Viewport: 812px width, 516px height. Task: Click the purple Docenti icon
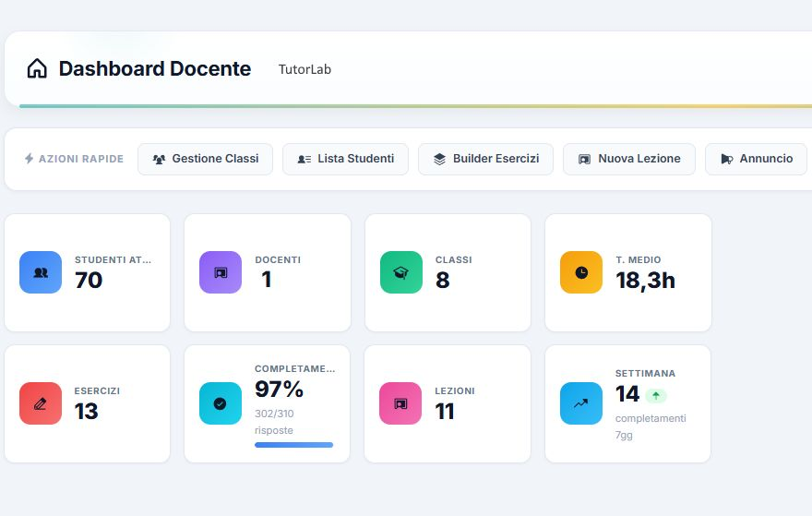221,272
